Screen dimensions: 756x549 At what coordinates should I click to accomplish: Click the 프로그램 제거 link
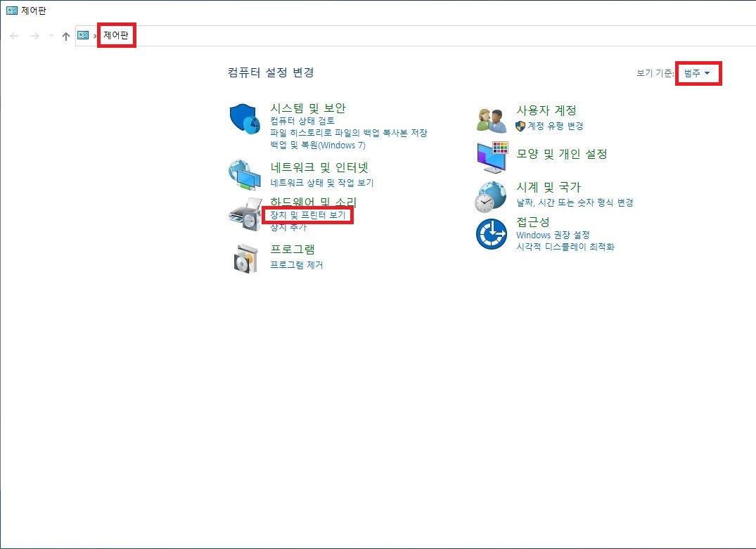pyautogui.click(x=297, y=264)
